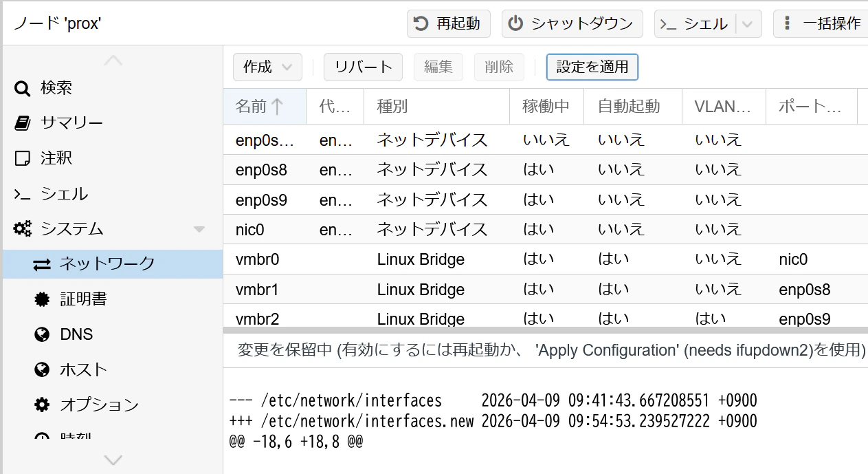The width and height of the screenshot is (868, 474).
Task: Sort by 自動起動 column header
Action: point(634,106)
